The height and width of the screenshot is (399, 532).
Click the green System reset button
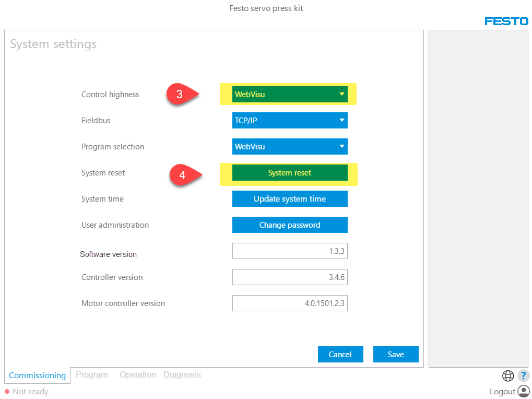coord(290,173)
